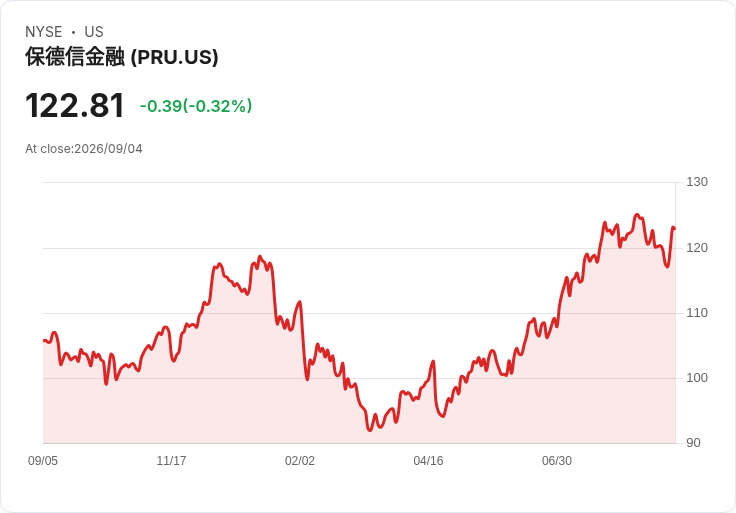This screenshot has width=736, height=513.
Task: Click the 110 y-axis price label
Action: [697, 313]
